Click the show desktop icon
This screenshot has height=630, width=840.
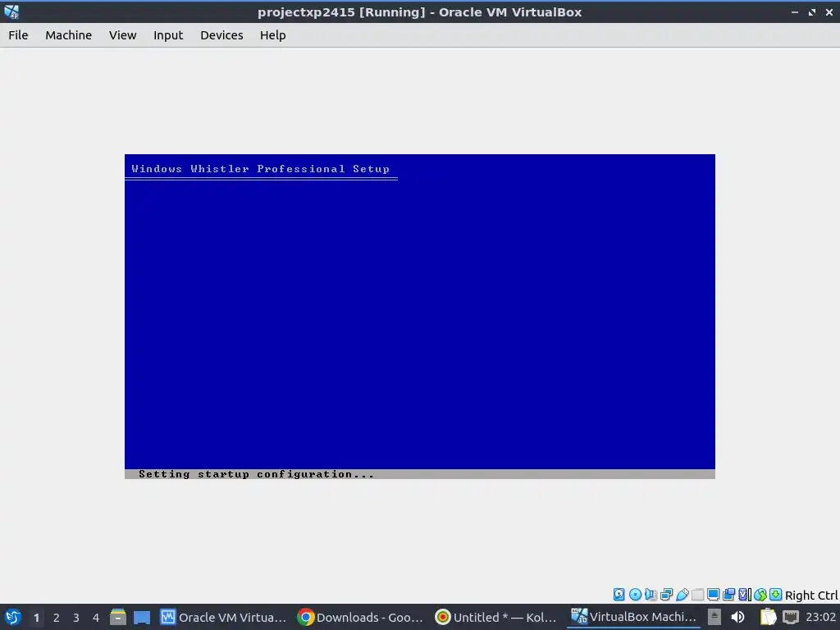click(142, 617)
